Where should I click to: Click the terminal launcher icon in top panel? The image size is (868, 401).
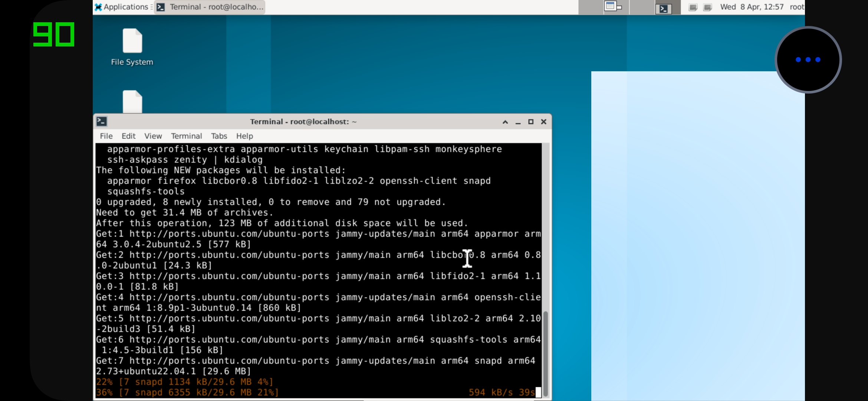coord(664,8)
